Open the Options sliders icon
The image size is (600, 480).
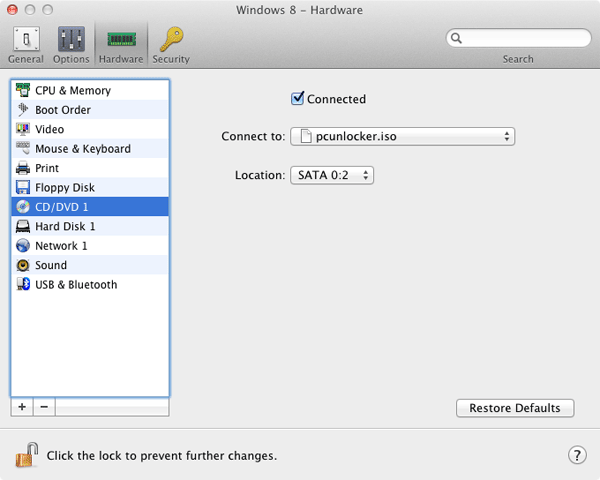pyautogui.click(x=71, y=39)
